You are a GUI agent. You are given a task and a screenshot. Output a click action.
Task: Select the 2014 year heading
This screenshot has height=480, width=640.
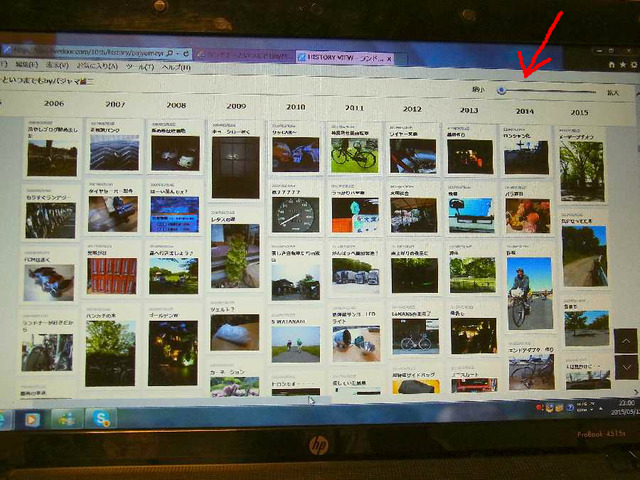coord(524,111)
